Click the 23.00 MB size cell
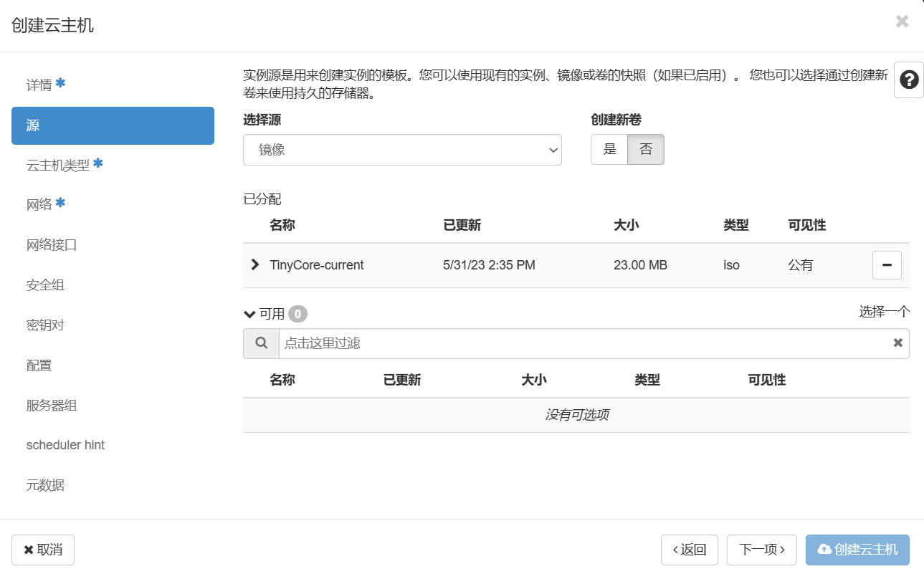This screenshot has height=574, width=924. [640, 265]
